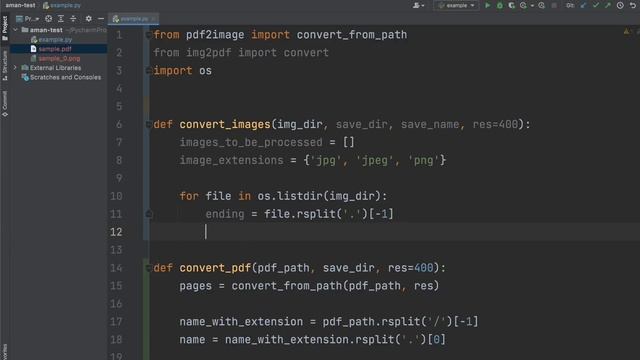The height and width of the screenshot is (360, 640).
Task: Hide the Project tool window
Action: coord(100,19)
